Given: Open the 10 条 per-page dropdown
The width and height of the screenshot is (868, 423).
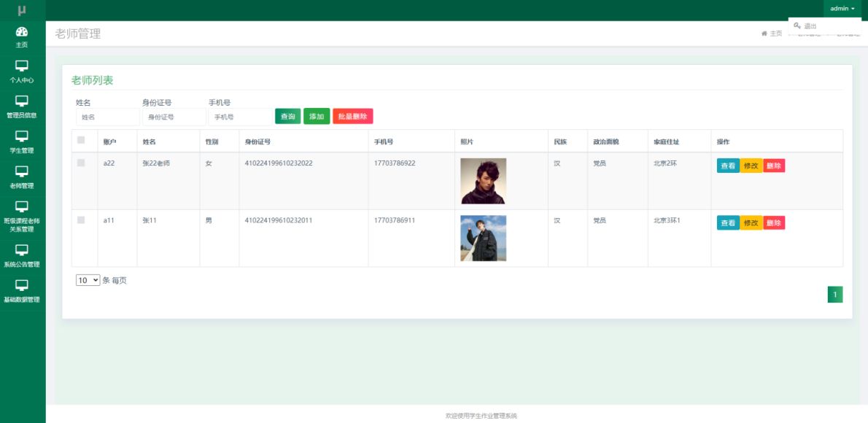Looking at the screenshot, I should (x=88, y=280).
